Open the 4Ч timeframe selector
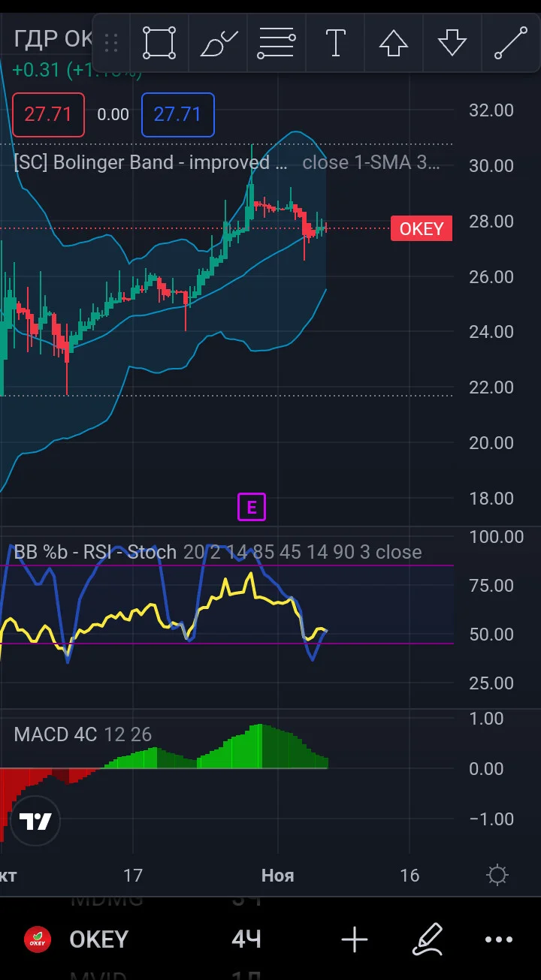Viewport: 541px width, 980px height. click(x=246, y=939)
